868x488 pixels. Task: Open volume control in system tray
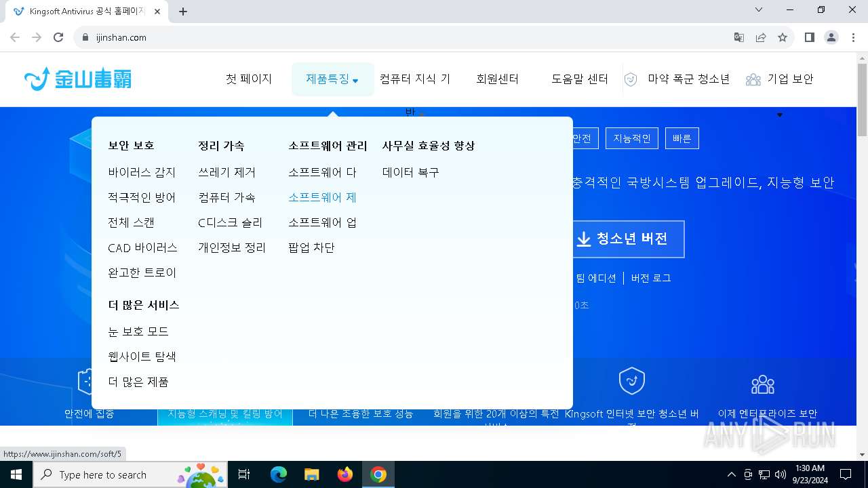pyautogui.click(x=781, y=474)
